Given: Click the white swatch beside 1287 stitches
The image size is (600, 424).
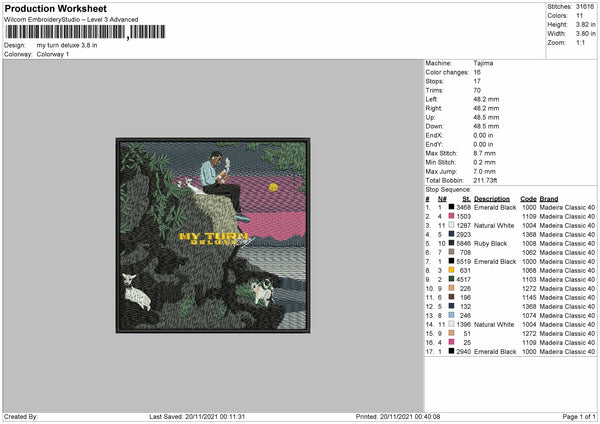Looking at the screenshot, I should coord(452,225).
